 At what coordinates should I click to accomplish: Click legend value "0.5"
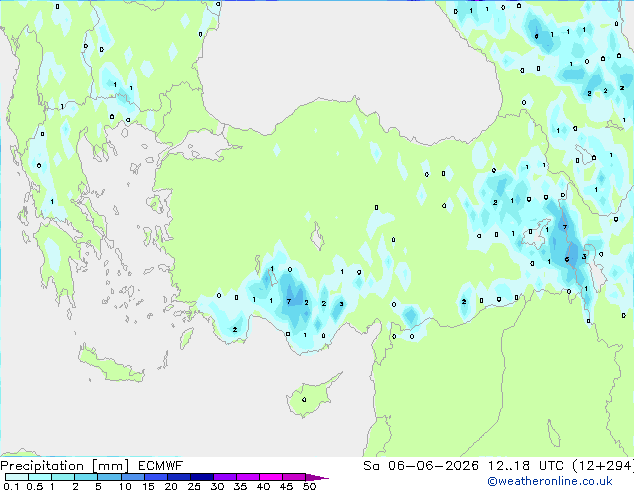(x=35, y=486)
